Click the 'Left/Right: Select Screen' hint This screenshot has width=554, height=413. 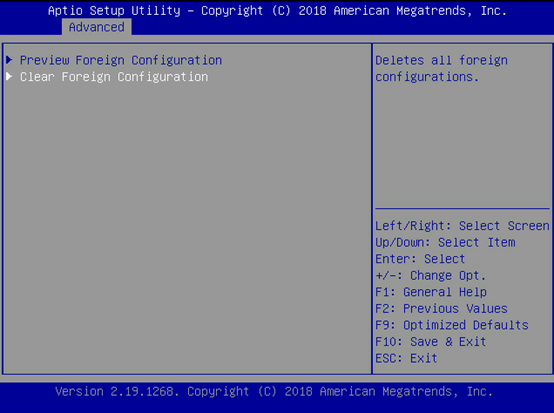pos(462,226)
